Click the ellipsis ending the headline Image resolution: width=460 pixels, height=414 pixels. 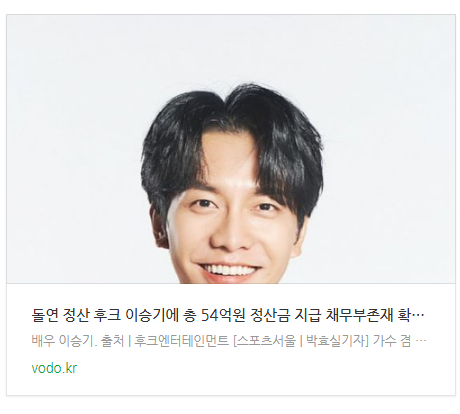click(x=420, y=316)
